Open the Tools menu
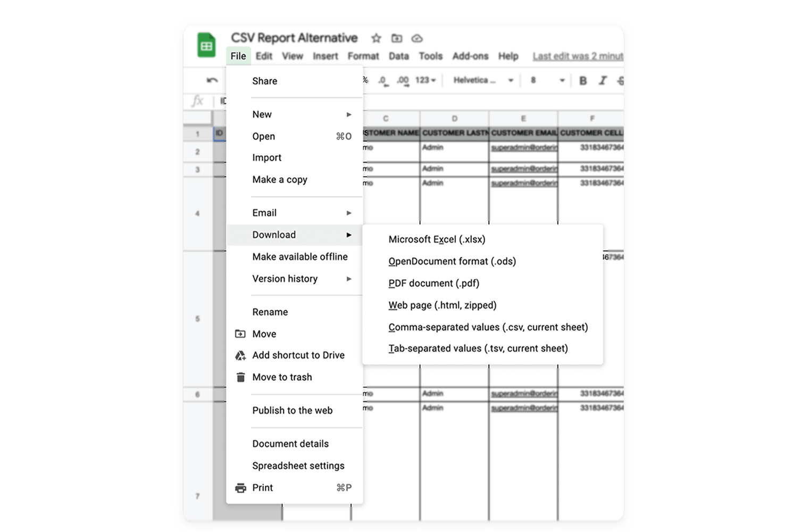The image size is (809, 532). click(x=430, y=56)
